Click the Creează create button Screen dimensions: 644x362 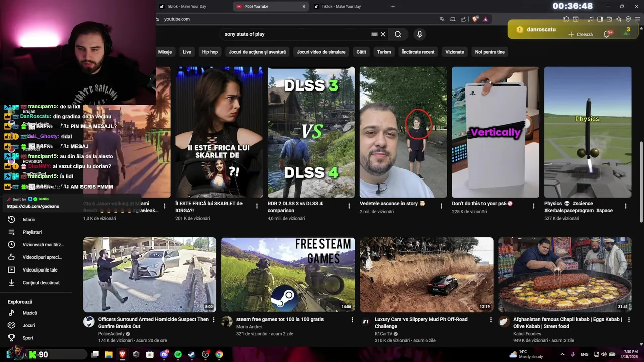[580, 34]
